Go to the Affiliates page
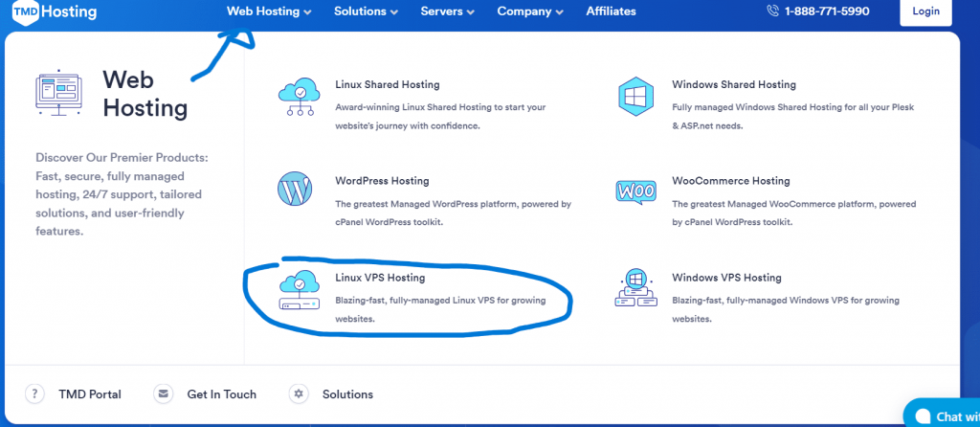This screenshot has height=427, width=980. click(609, 11)
